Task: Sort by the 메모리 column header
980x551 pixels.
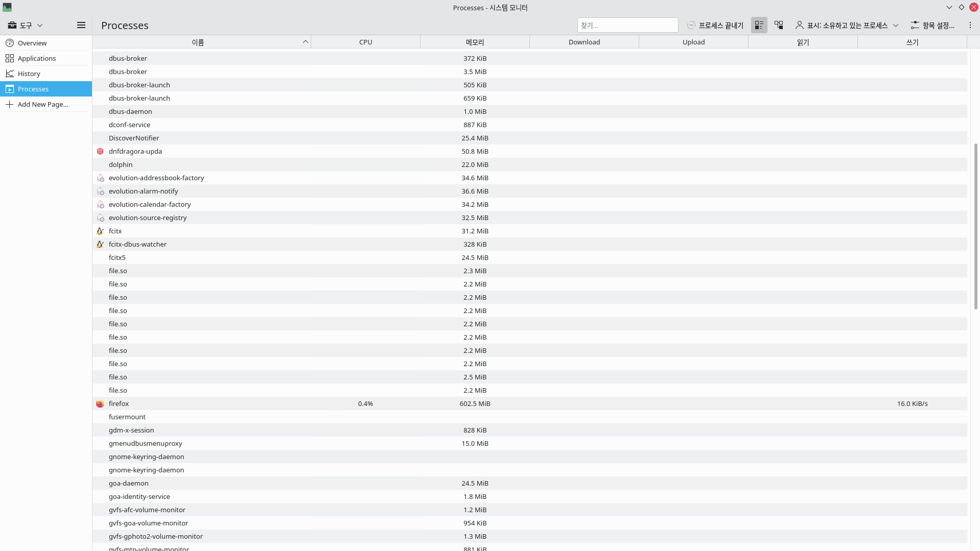Action: point(475,42)
